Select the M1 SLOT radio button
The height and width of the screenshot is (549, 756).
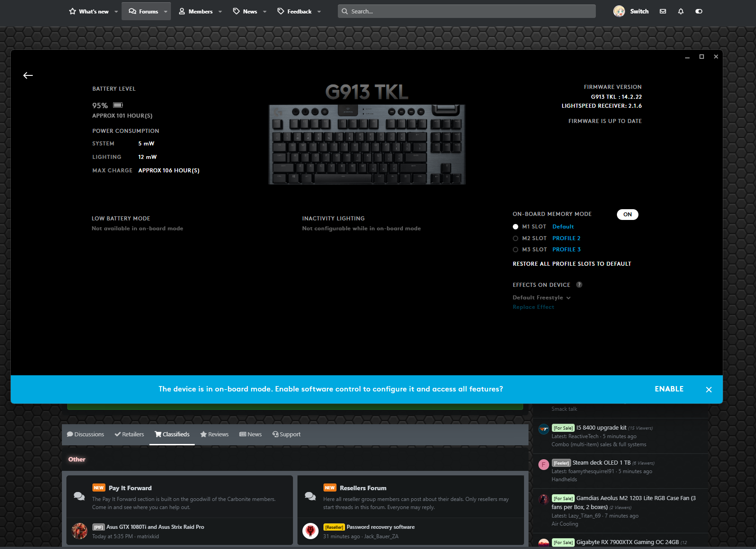click(x=516, y=227)
